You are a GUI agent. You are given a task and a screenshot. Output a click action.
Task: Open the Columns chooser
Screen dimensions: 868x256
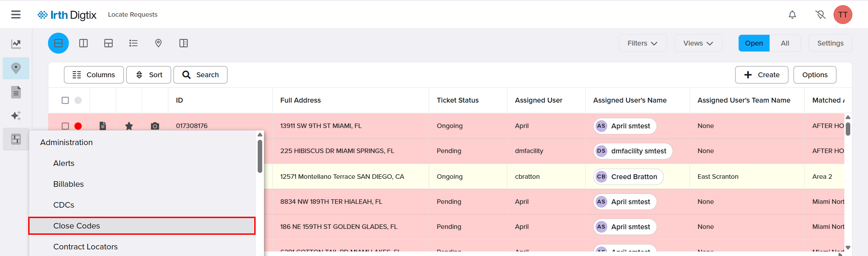(94, 75)
